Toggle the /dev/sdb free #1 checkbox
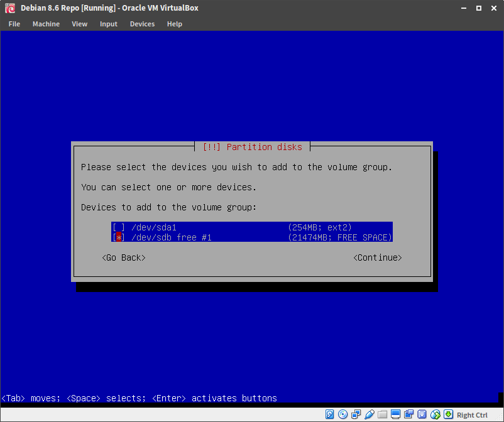The image size is (504, 422). pos(119,237)
